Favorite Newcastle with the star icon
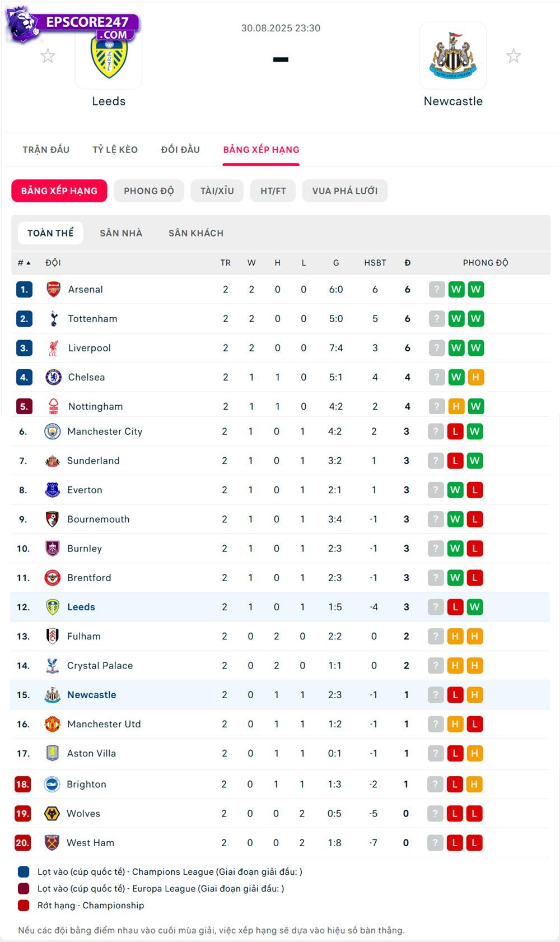 tap(513, 56)
